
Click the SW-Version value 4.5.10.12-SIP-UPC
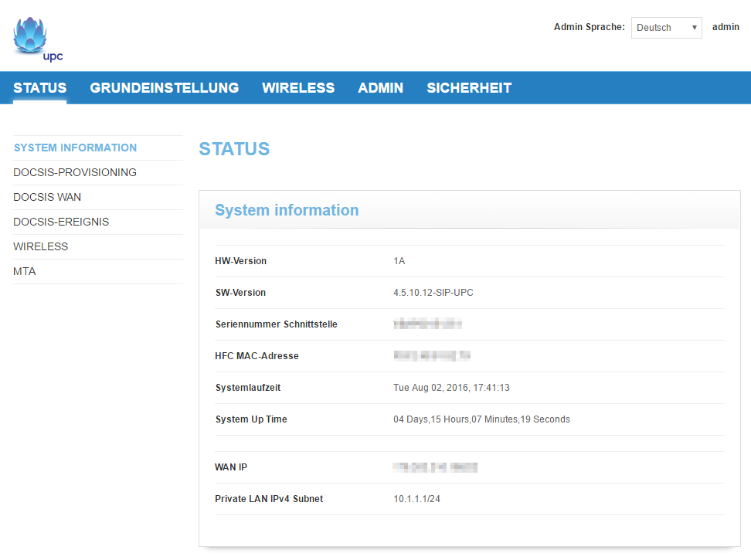click(433, 293)
